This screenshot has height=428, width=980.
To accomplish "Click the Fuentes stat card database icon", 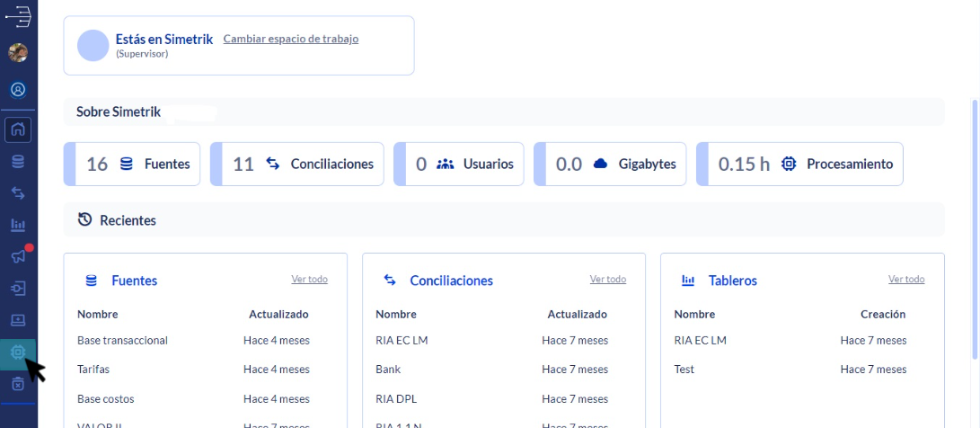I will (x=127, y=165).
